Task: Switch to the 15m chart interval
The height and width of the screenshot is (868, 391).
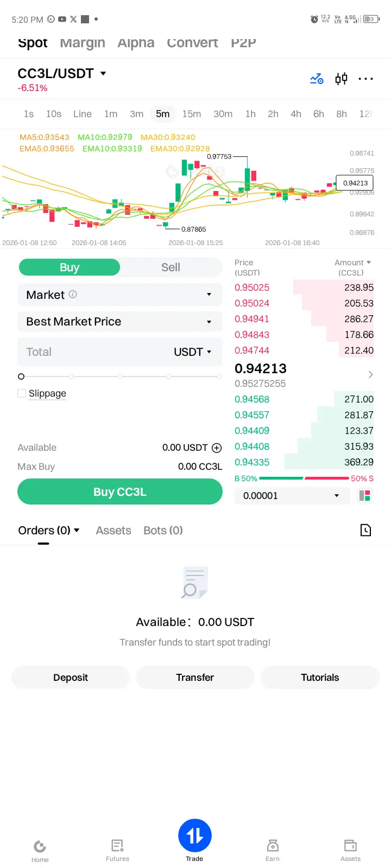Action: pyautogui.click(x=192, y=114)
